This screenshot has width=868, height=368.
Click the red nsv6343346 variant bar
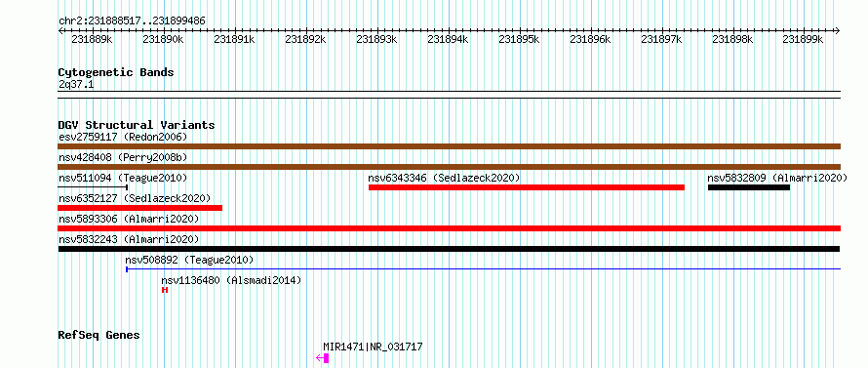click(x=527, y=187)
